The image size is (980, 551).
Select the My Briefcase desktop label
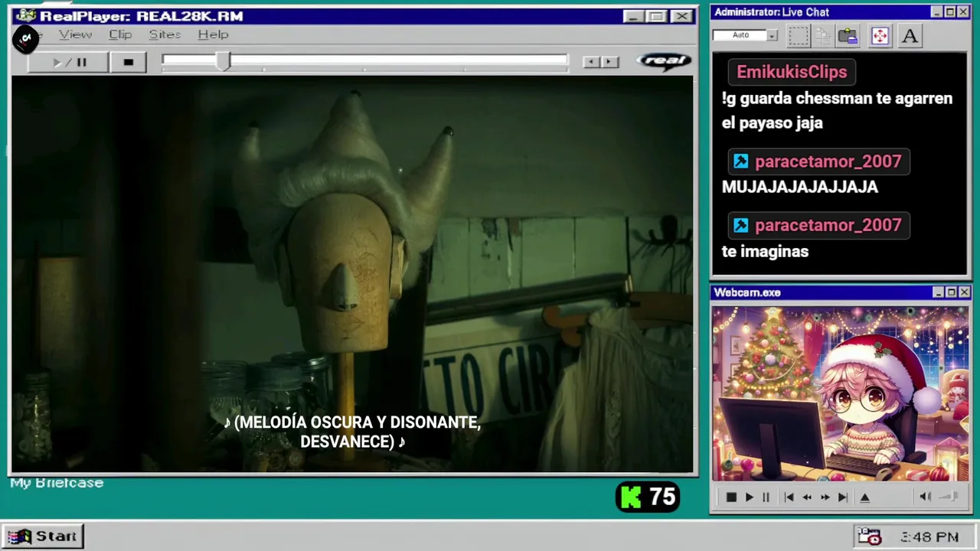(x=57, y=483)
